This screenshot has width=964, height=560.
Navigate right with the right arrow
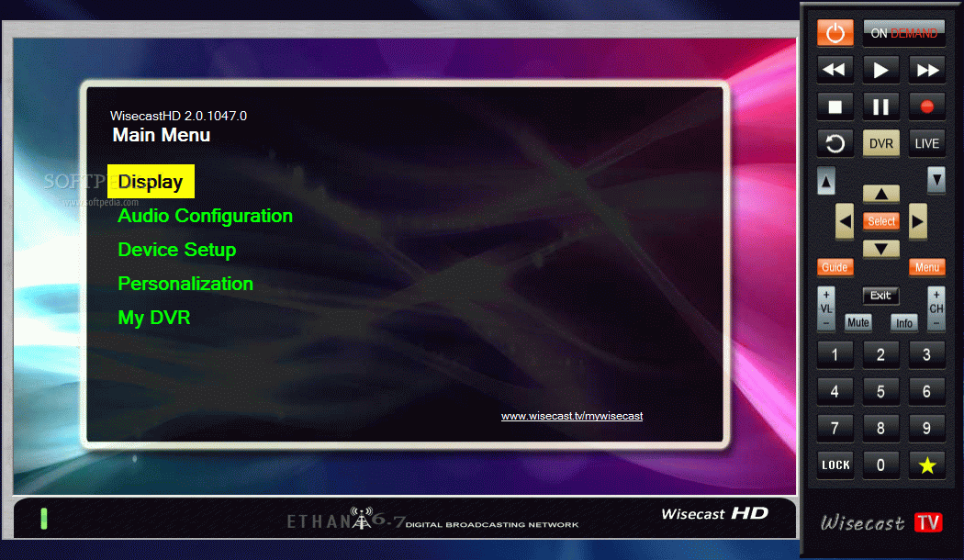click(918, 221)
